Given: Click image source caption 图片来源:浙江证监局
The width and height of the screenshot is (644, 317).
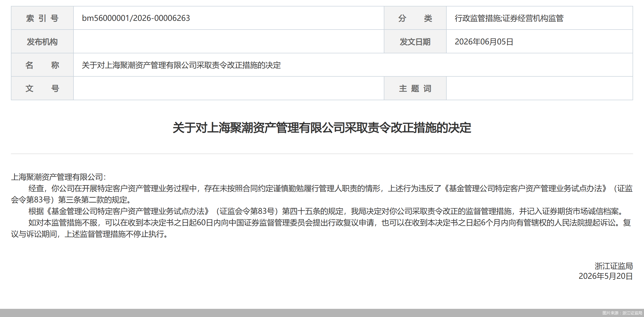Looking at the screenshot, I should point(622,313).
